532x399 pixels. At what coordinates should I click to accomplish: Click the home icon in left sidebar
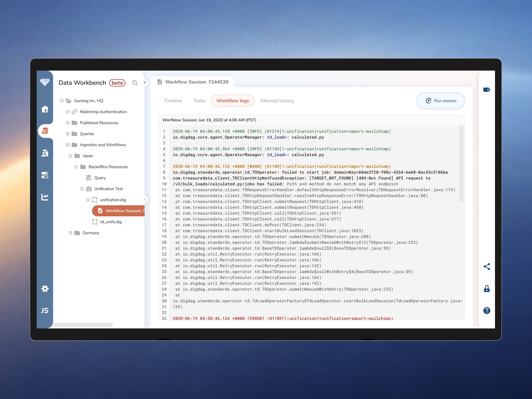coord(45,109)
